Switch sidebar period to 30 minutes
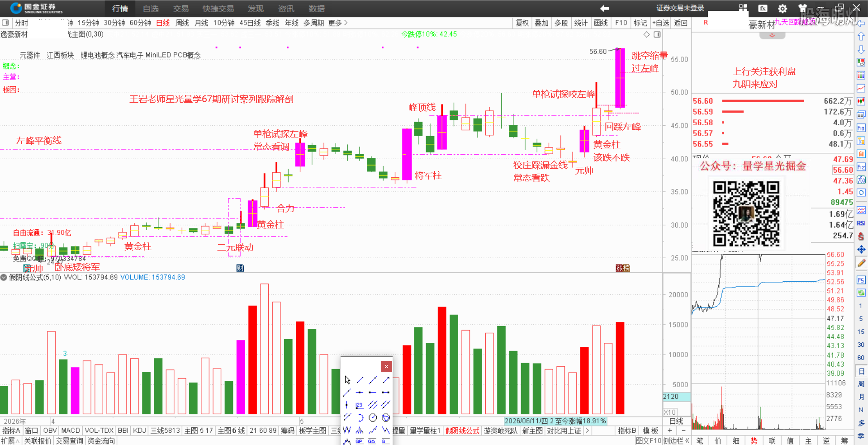868x445 pixels. [861, 345]
